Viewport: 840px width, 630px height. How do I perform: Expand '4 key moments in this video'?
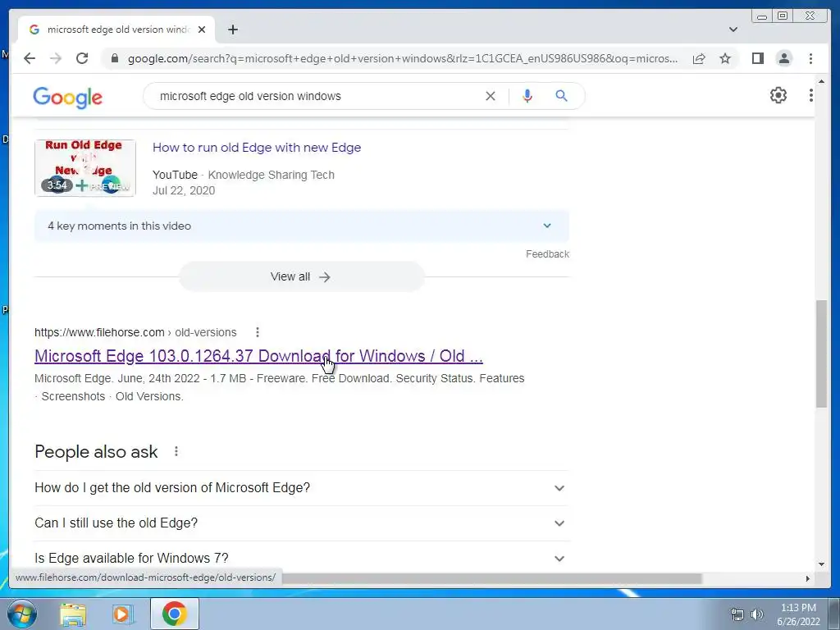302,226
